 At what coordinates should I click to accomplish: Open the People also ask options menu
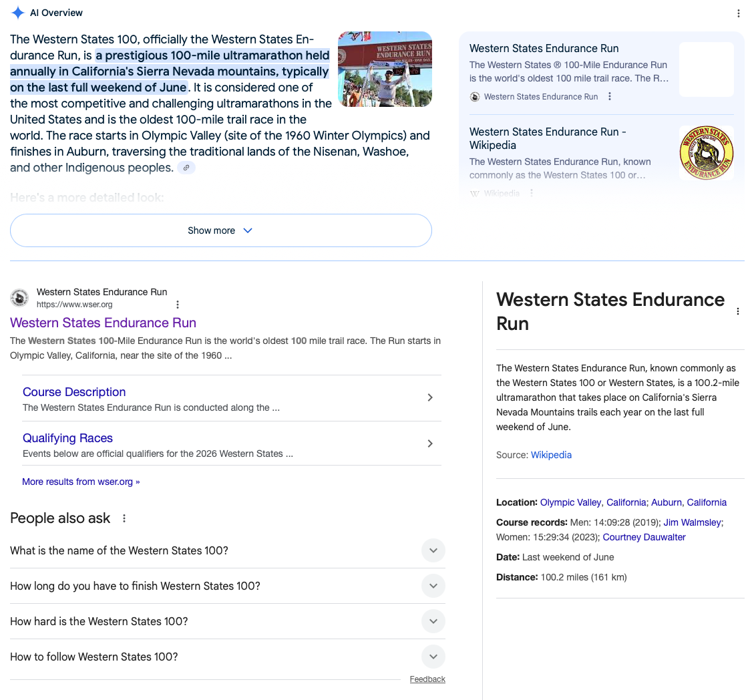[x=124, y=518]
